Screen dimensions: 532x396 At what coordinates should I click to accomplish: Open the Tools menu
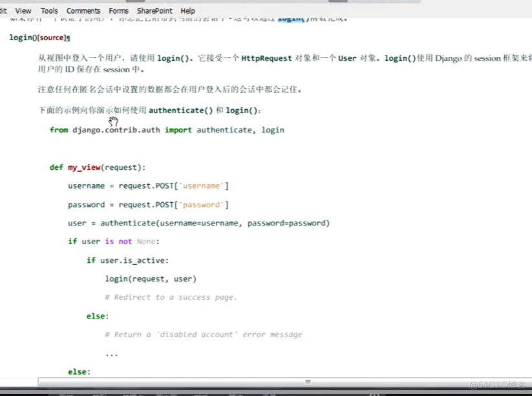[x=48, y=10]
